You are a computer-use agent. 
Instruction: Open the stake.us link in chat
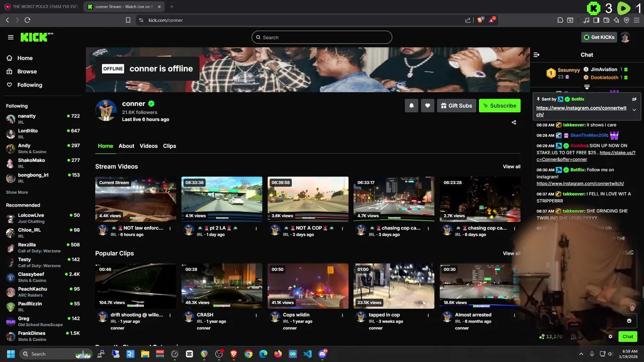(586, 156)
